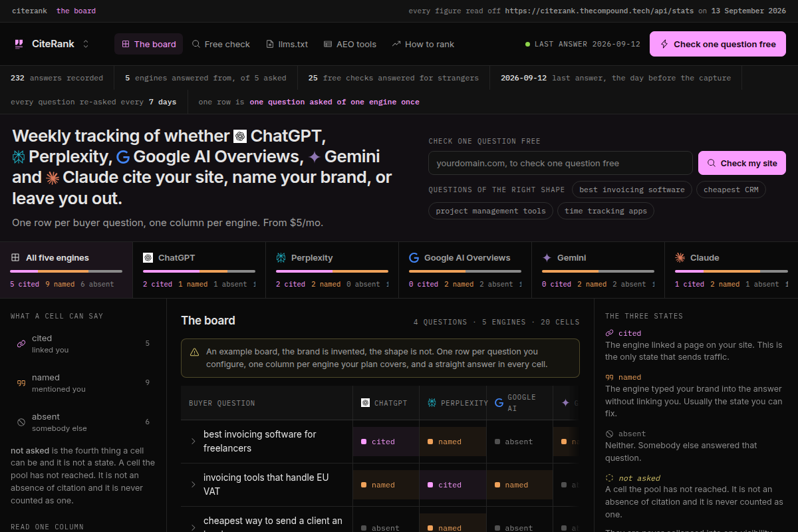Click the Perplexity card progress bar
Screen dimensions: 798x532
click(332, 271)
